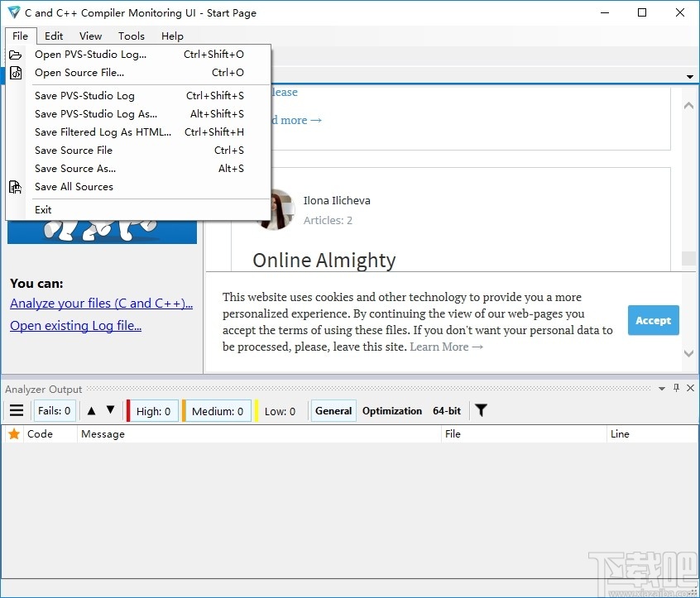Sort by the File column header

[x=524, y=433]
